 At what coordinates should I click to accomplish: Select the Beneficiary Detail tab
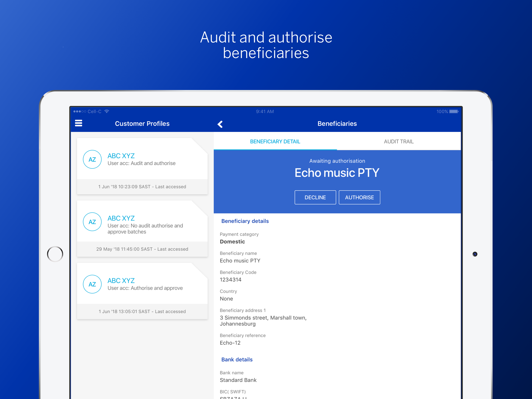pyautogui.click(x=275, y=141)
